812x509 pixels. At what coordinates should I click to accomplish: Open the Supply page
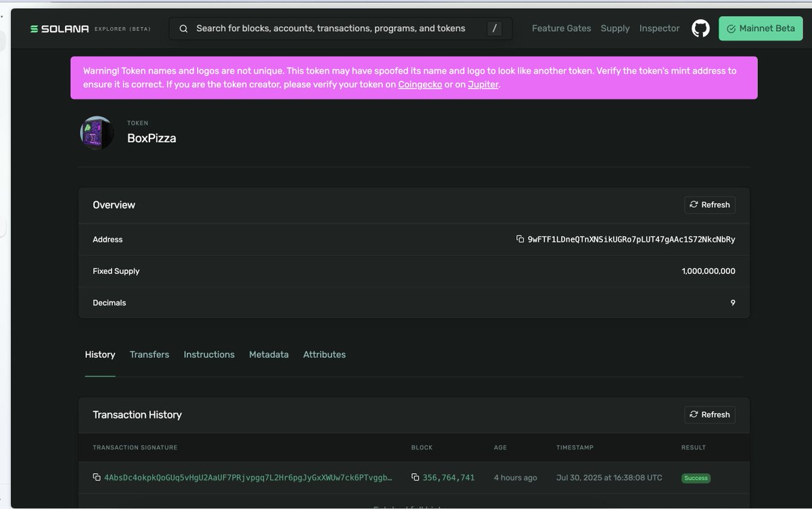tap(615, 28)
